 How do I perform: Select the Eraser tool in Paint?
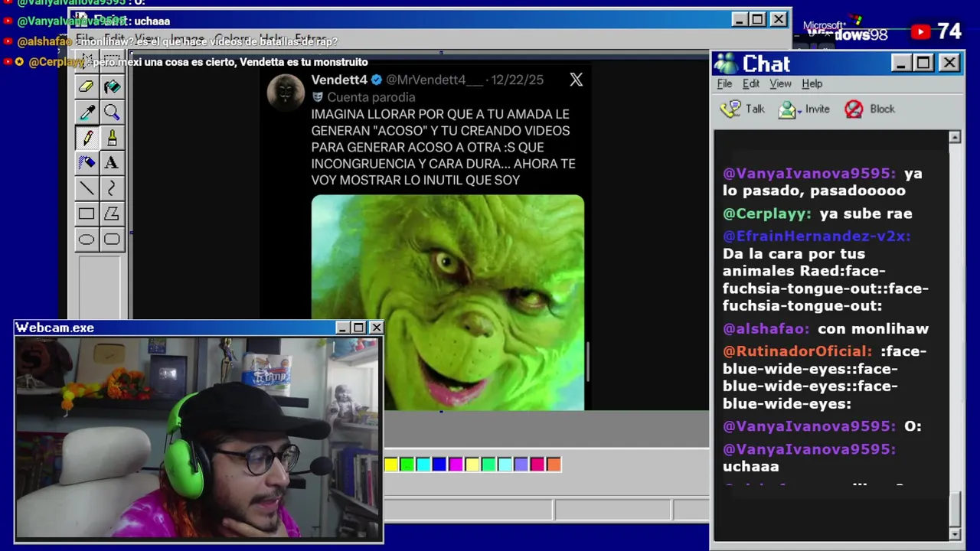point(86,86)
